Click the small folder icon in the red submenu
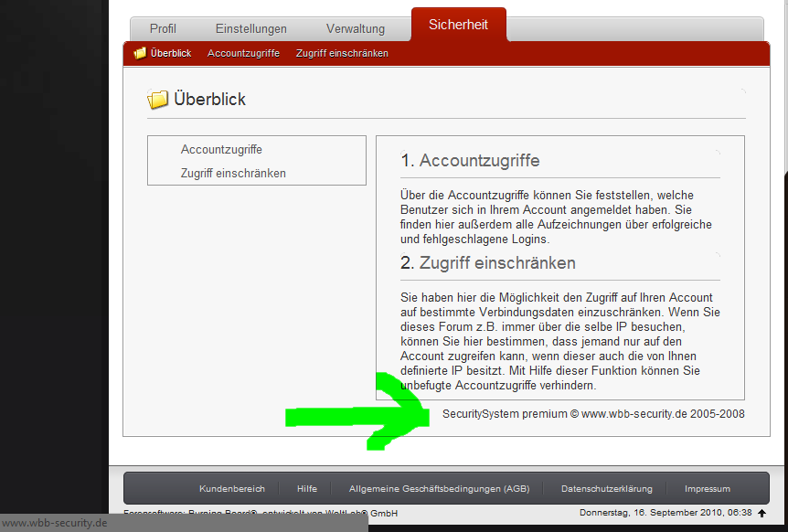788x532 pixels. [140, 53]
